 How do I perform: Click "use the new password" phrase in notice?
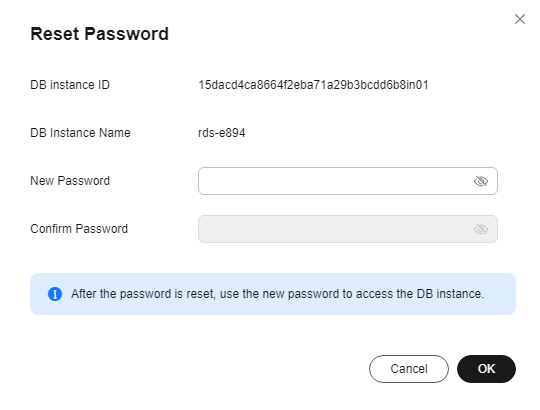pos(281,294)
